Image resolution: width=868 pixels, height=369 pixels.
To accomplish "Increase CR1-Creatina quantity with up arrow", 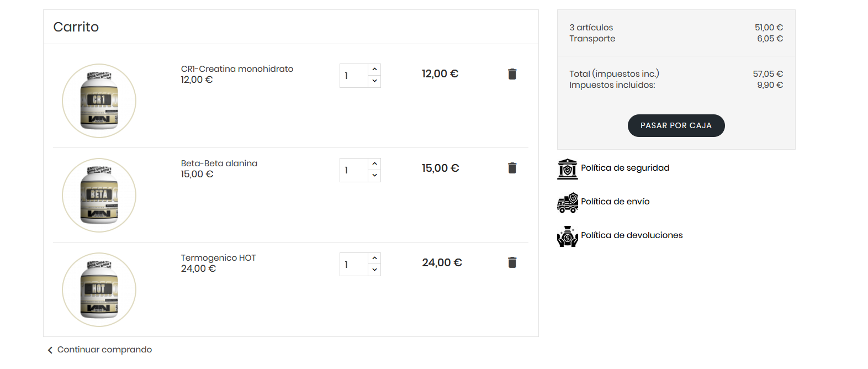I will [x=374, y=70].
